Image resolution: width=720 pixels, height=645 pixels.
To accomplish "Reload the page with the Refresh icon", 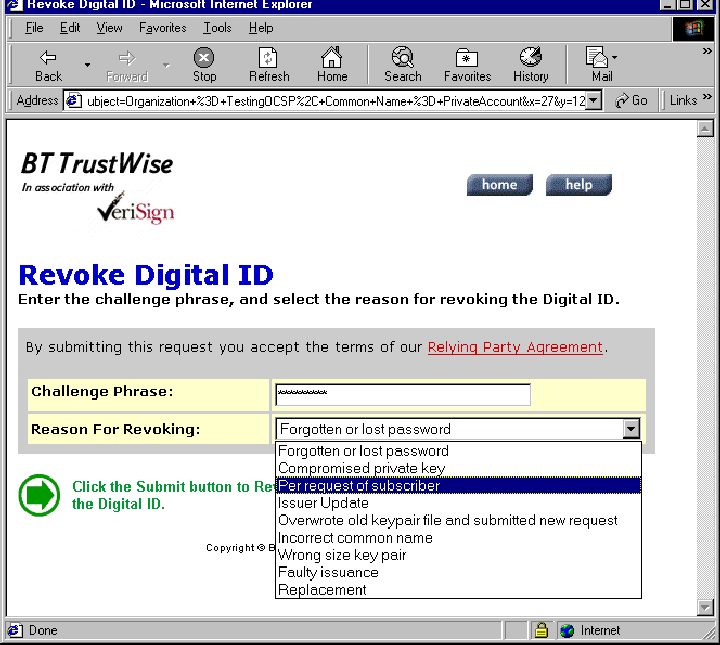I will 269,58.
